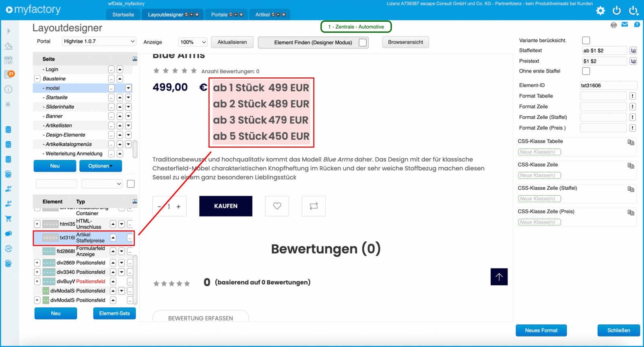Click the power logout icon
Image resolution: width=644 pixels, height=347 pixels.
click(617, 11)
